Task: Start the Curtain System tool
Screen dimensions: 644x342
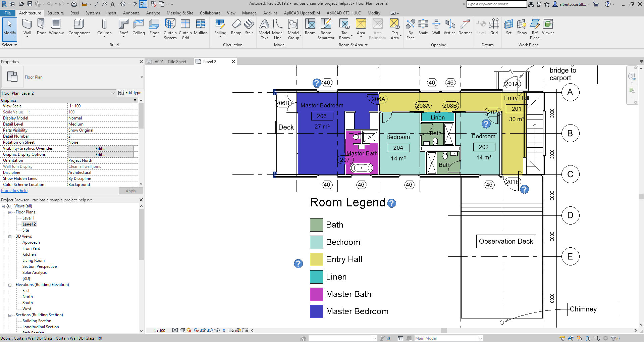Action: tap(170, 29)
